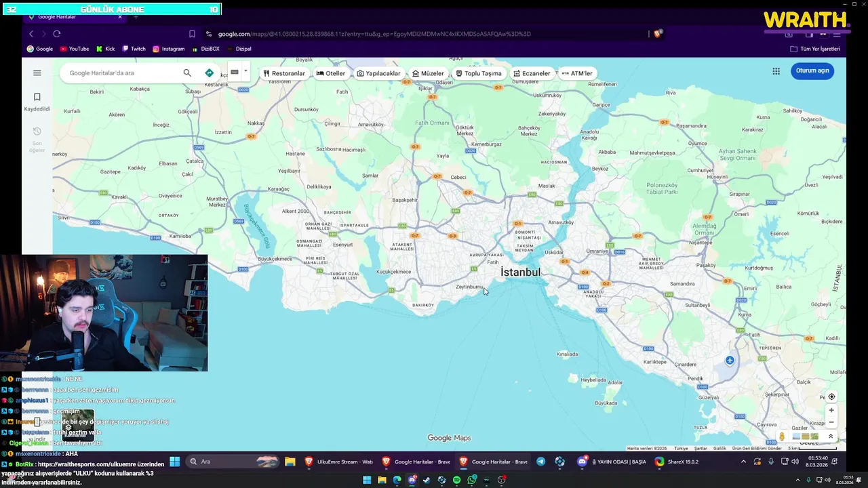Click the Türkiye footer link
The image size is (868, 488).
681,448
